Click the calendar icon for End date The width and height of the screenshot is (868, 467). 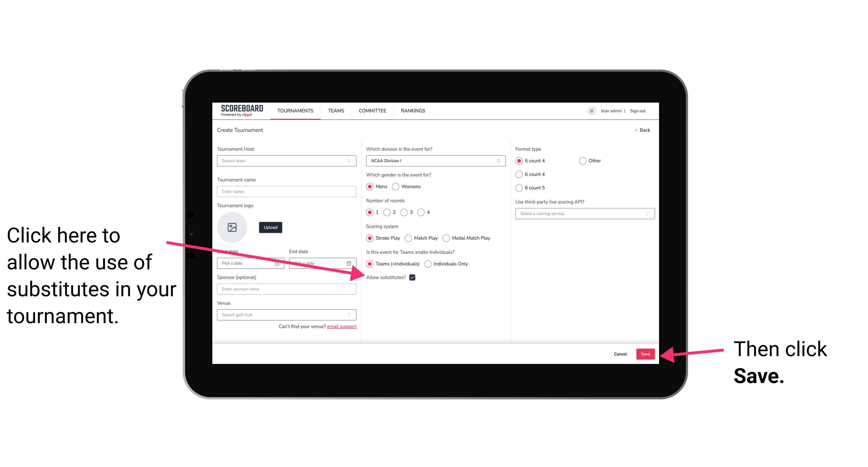click(351, 263)
